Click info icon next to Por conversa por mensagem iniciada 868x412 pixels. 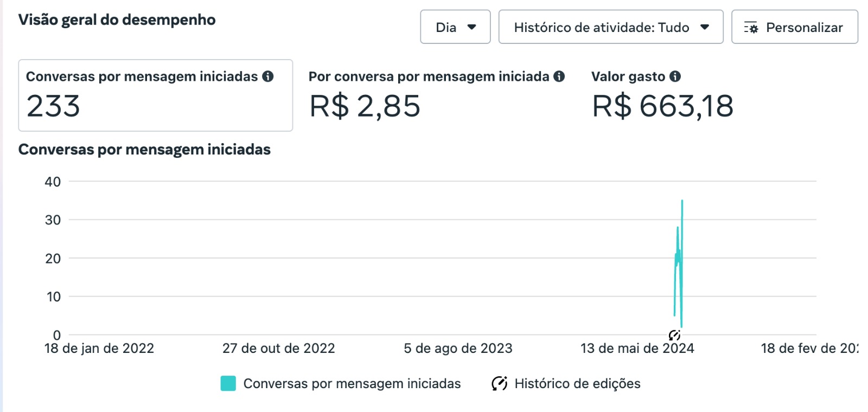pyautogui.click(x=559, y=76)
